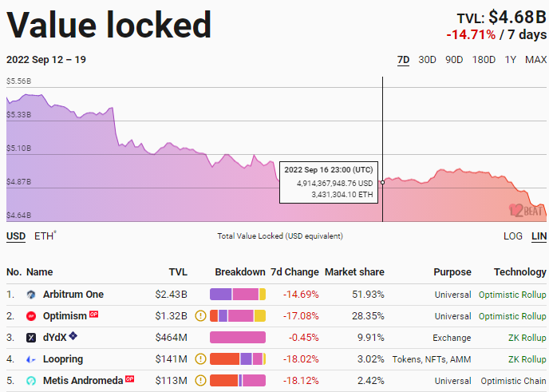Image resolution: width=549 pixels, height=392 pixels.
Task: Click the $4.68B total TVL figure
Action: click(x=518, y=17)
